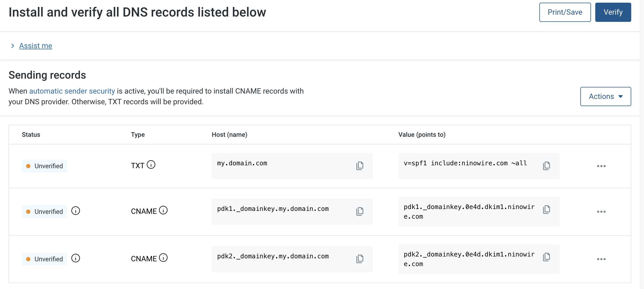Show info about the TXT record type

[x=151, y=165]
